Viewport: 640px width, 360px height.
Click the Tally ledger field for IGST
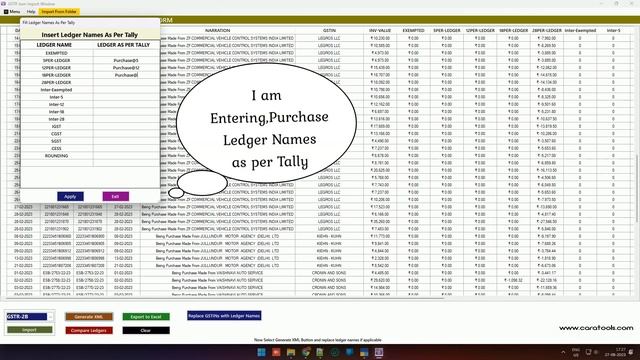tap(126, 127)
